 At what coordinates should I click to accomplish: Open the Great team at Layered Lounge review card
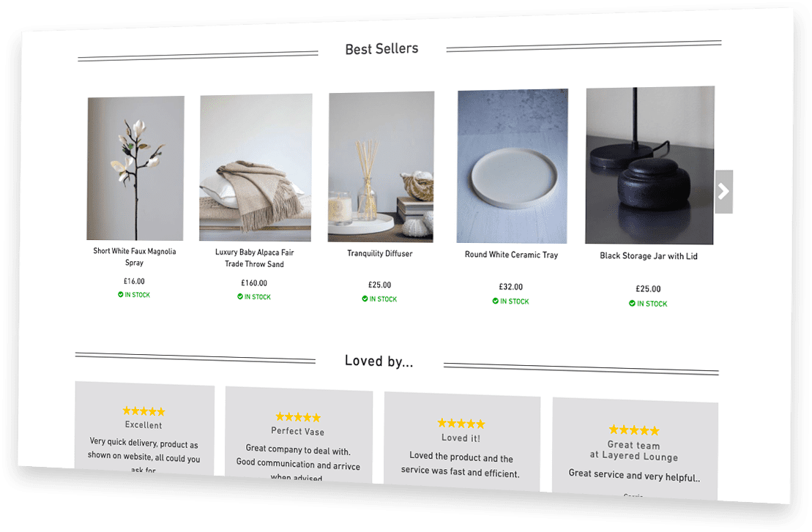(635, 448)
